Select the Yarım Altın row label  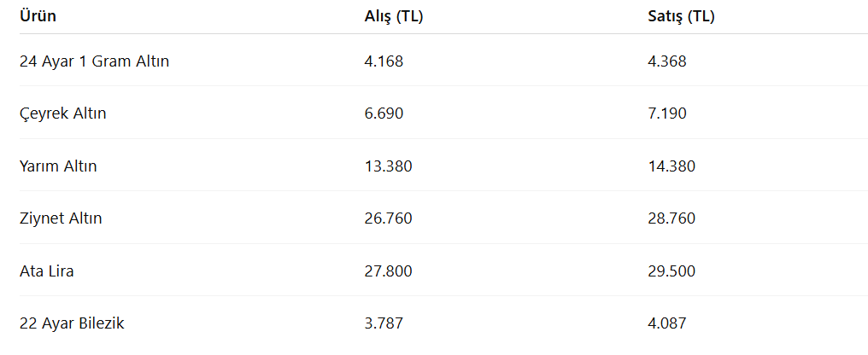click(58, 166)
